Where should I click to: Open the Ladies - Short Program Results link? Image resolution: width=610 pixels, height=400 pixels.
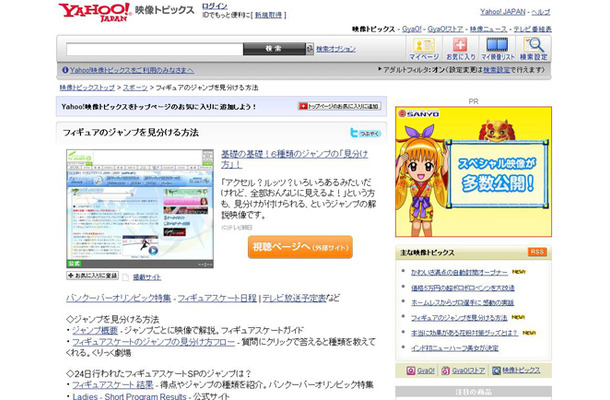coord(129,396)
